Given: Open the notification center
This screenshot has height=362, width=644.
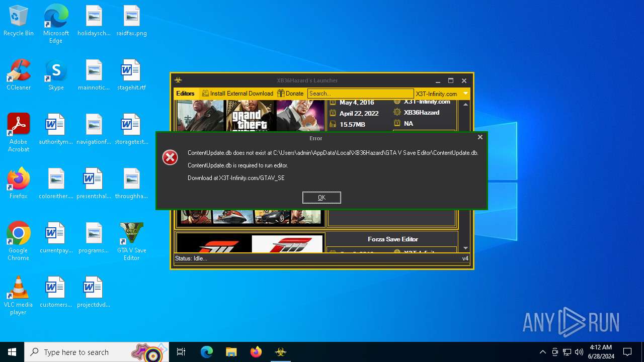Looking at the screenshot, I should coord(627,352).
